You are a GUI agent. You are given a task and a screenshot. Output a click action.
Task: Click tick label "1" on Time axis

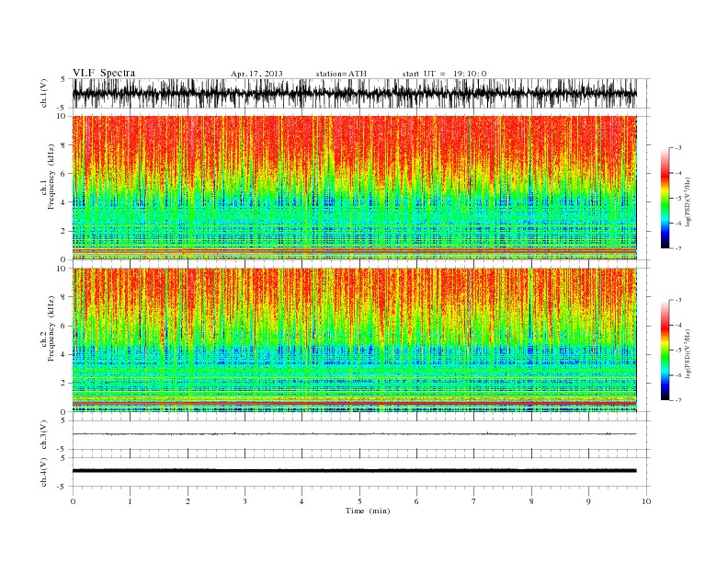click(130, 501)
